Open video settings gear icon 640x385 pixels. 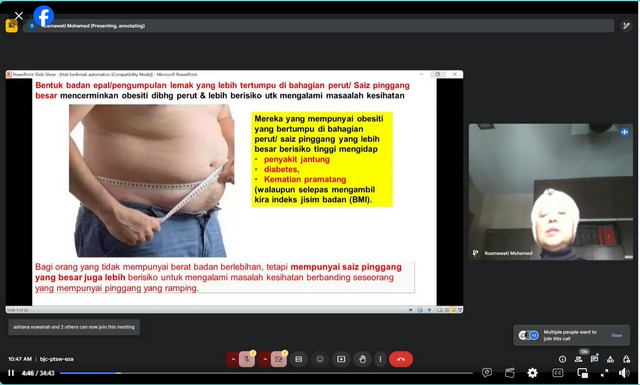(532, 373)
